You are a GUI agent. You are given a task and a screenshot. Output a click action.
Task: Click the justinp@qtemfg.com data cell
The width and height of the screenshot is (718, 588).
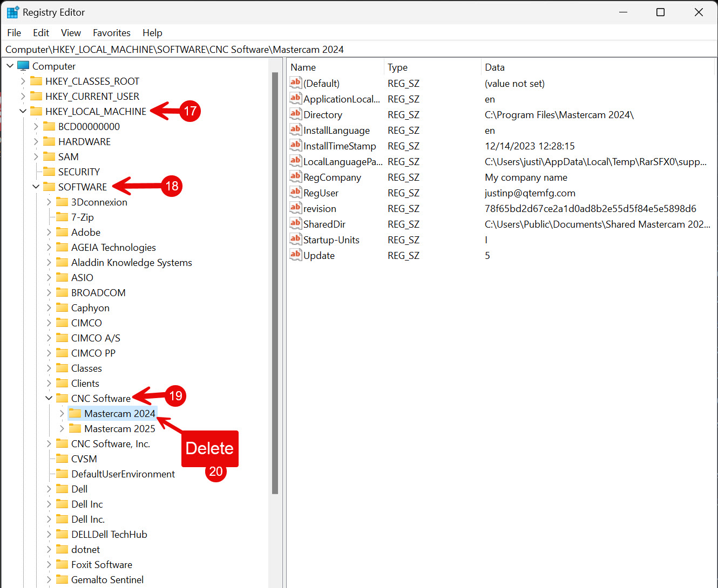pyautogui.click(x=530, y=193)
